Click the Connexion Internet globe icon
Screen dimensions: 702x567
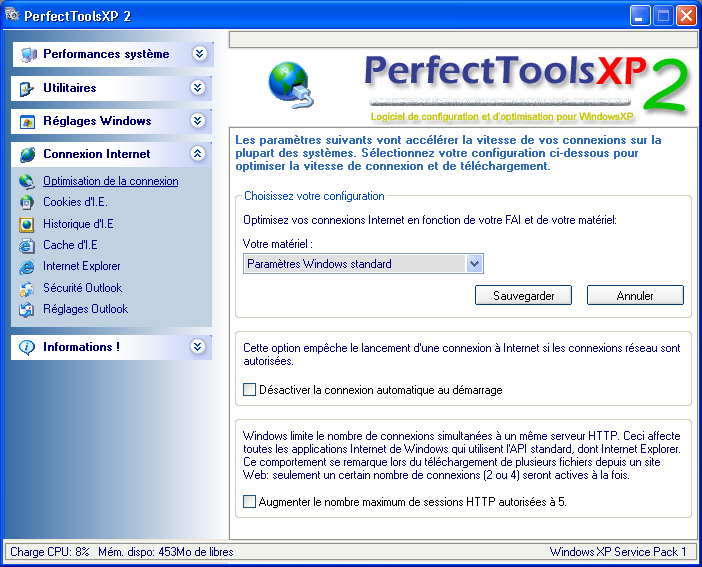click(x=27, y=155)
